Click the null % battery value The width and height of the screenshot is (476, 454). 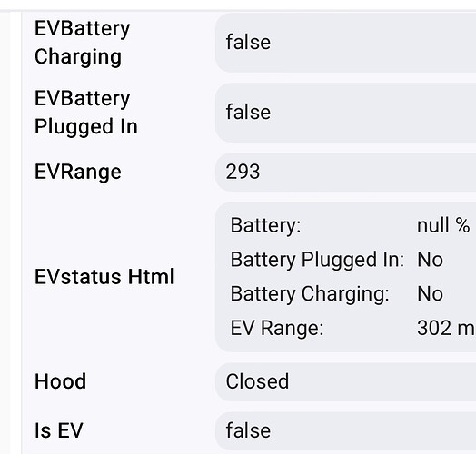click(x=443, y=226)
